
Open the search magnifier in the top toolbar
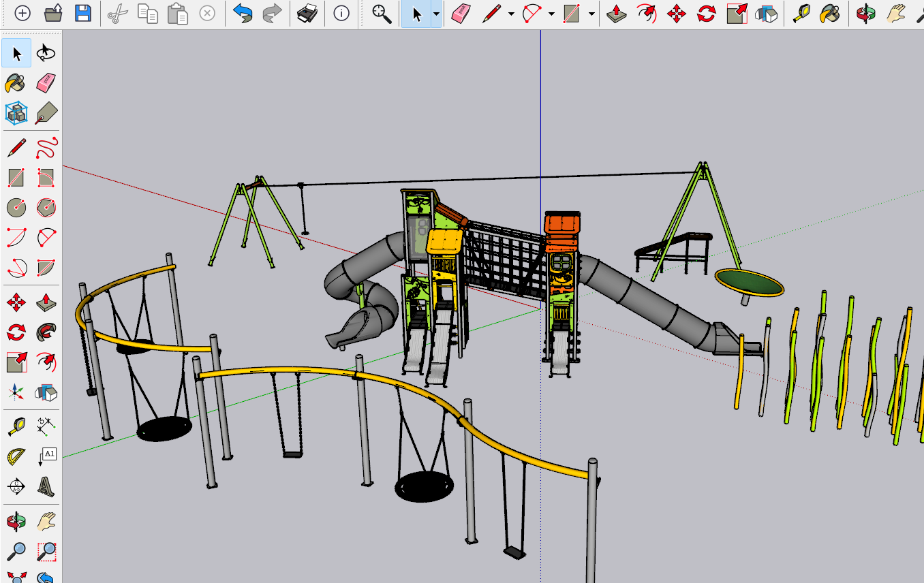point(382,14)
